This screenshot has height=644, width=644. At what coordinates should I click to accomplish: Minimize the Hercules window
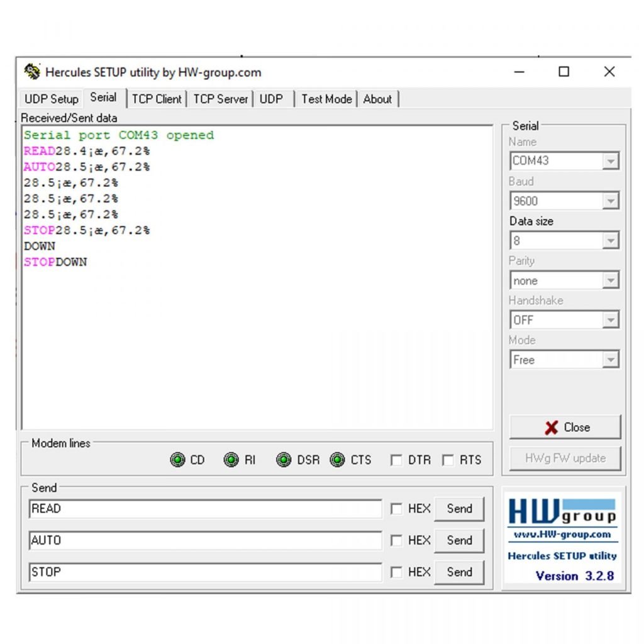coord(519,72)
